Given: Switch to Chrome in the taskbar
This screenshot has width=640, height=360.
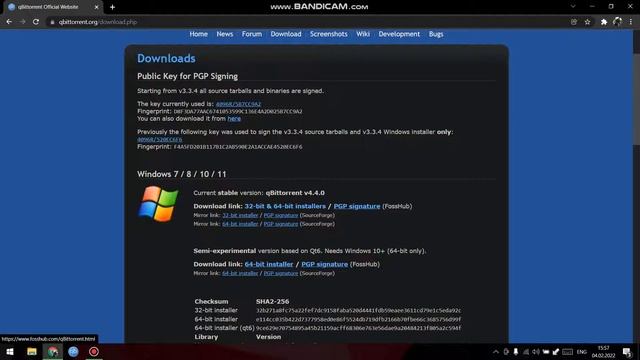Looking at the screenshot, I should pos(53,352).
